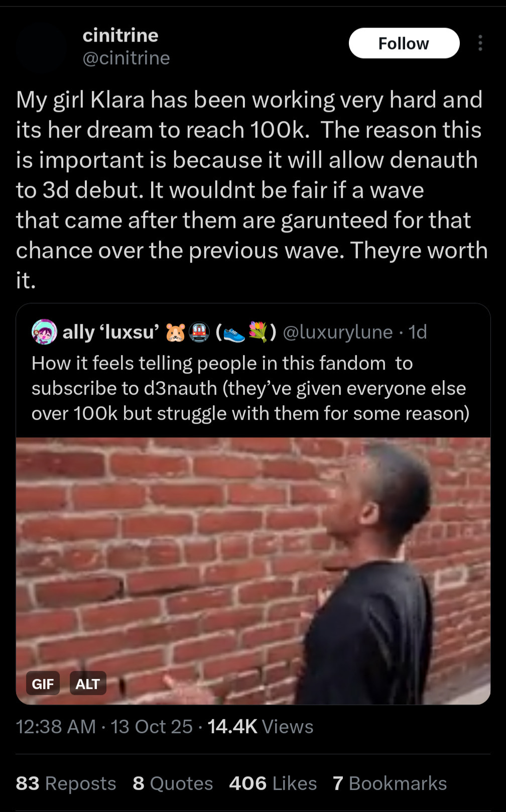Click the 12:38 AM · 13 Oct 25 timestamp

[x=104, y=727]
